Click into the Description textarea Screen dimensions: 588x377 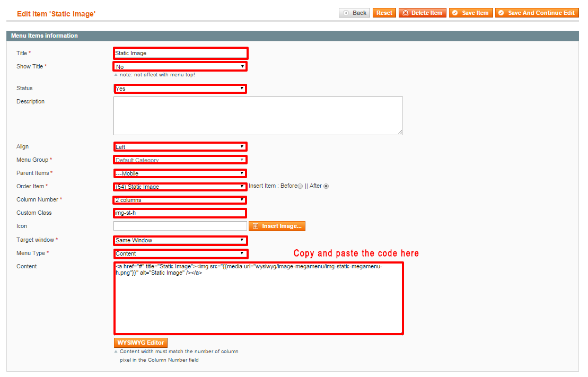coord(258,116)
